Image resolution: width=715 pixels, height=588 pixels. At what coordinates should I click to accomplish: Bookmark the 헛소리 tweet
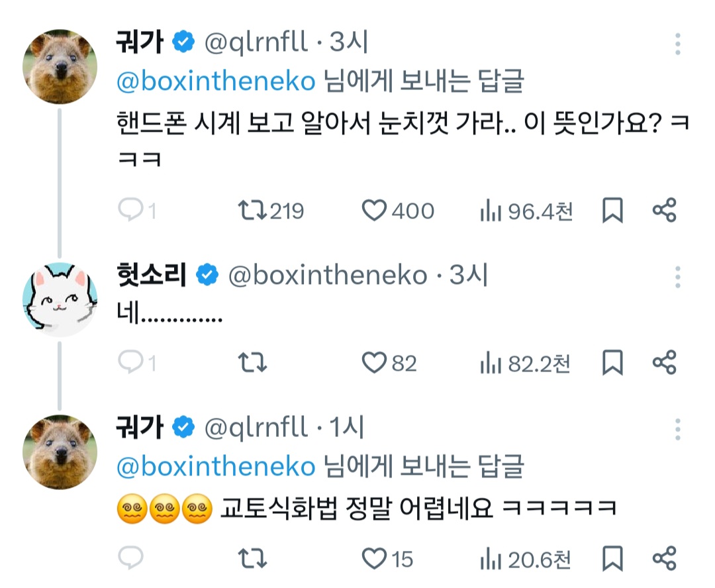[612, 363]
